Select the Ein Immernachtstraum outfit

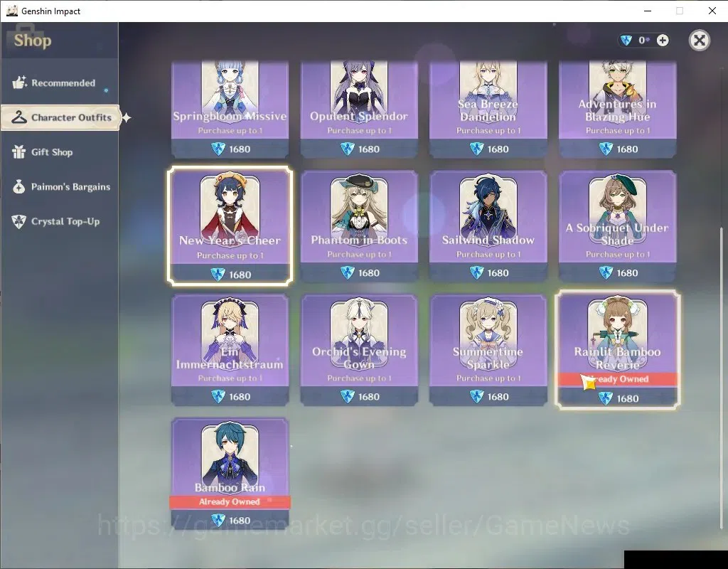point(230,350)
